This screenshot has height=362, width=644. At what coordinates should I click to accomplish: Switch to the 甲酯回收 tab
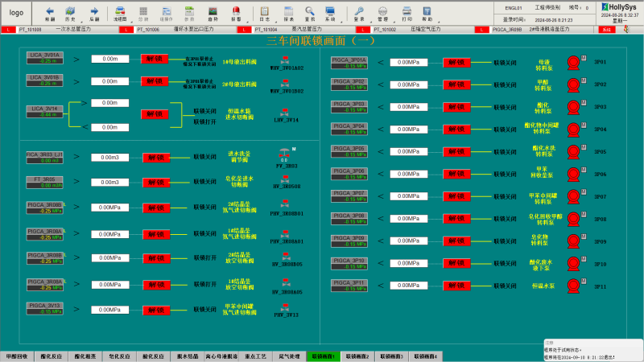pyautogui.click(x=17, y=356)
